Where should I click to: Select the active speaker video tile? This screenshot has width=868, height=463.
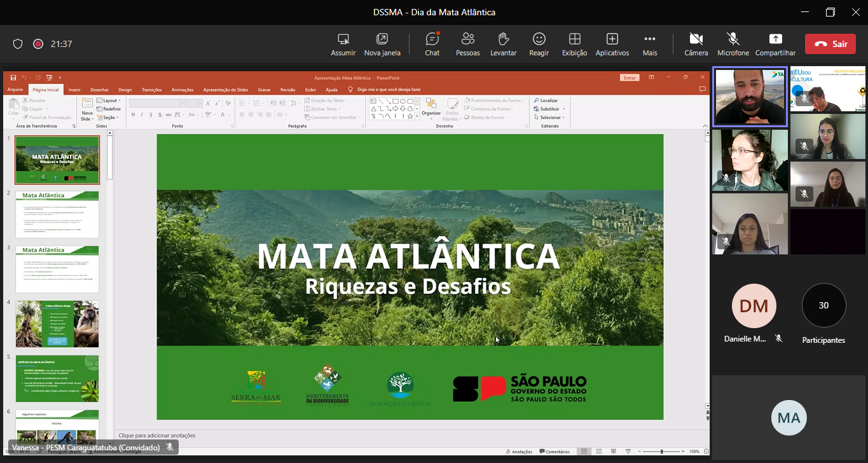(750, 97)
